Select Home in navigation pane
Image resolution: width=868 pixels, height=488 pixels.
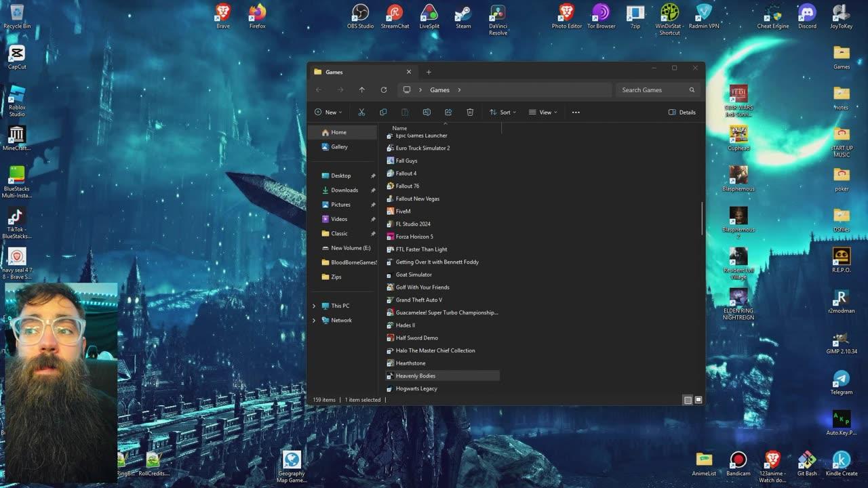click(x=342, y=132)
